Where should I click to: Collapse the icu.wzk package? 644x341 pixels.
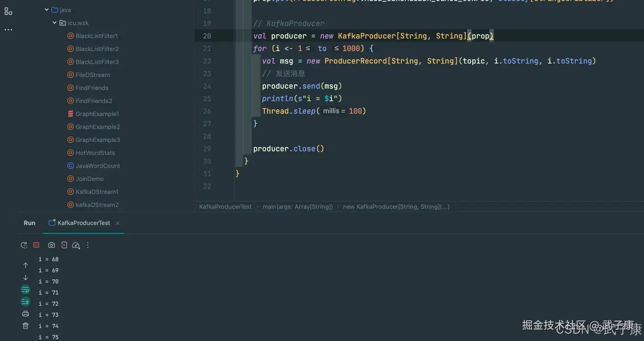55,23
